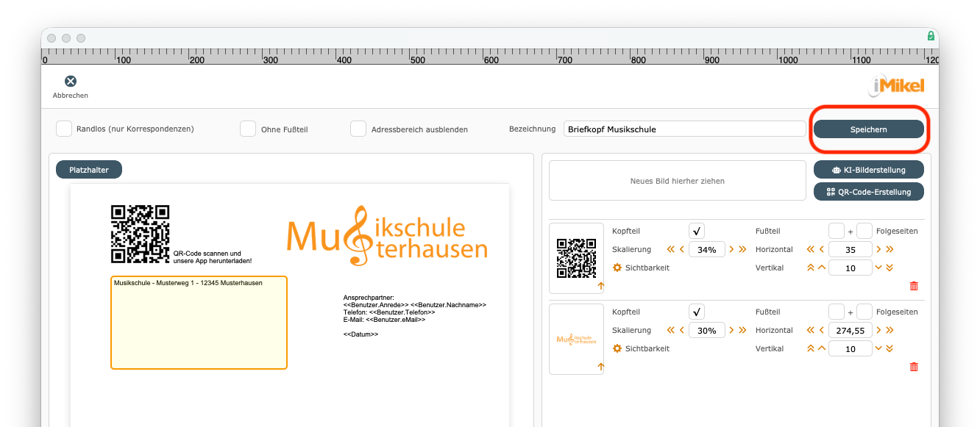Move logo far right using Horizontal double right arrow
This screenshot has width=980, height=427.
pyautogui.click(x=890, y=330)
